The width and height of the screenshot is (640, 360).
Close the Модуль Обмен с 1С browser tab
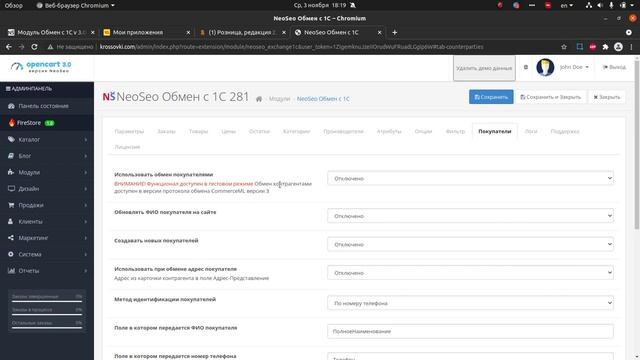click(x=93, y=32)
